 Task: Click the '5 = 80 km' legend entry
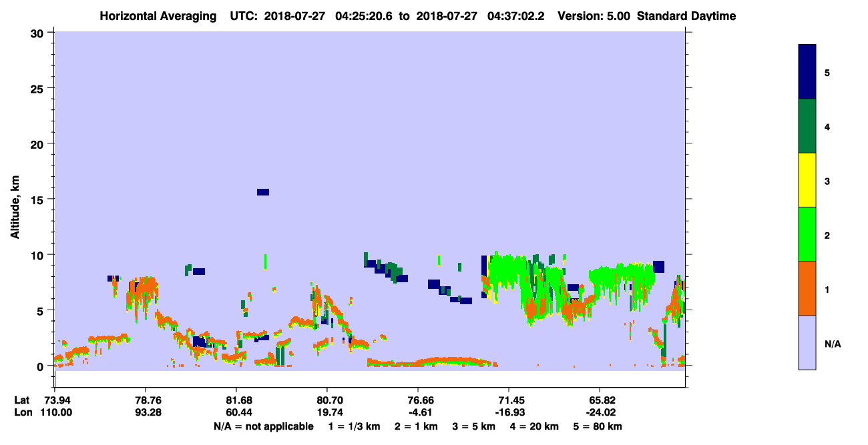(597, 426)
